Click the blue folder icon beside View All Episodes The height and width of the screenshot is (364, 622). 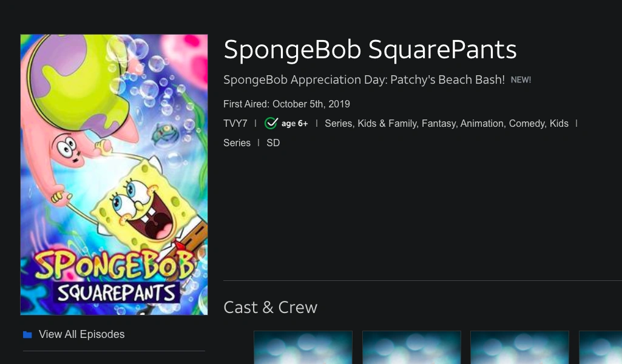27,334
